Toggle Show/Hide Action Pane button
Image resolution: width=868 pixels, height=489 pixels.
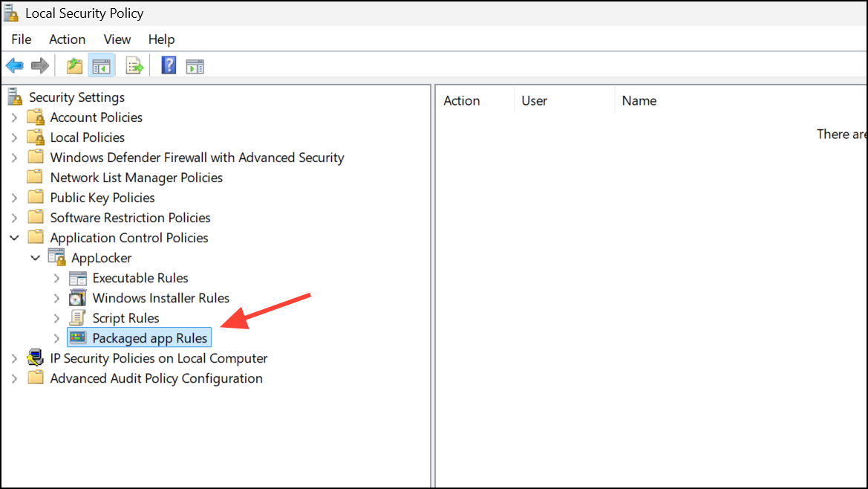pyautogui.click(x=195, y=66)
